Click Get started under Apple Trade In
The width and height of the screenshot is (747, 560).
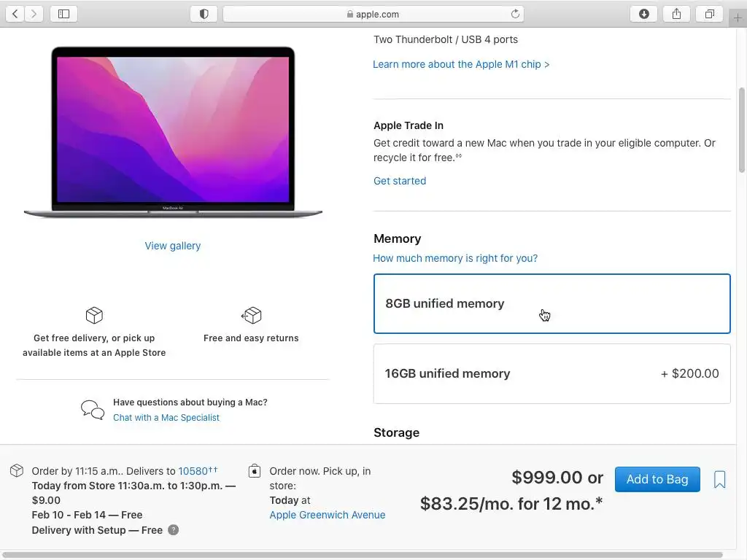pyautogui.click(x=399, y=181)
